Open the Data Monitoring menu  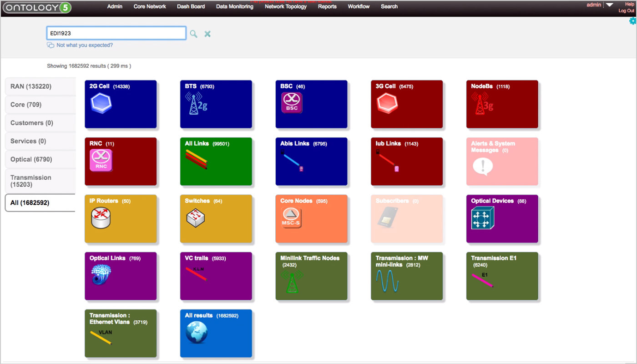pos(234,6)
